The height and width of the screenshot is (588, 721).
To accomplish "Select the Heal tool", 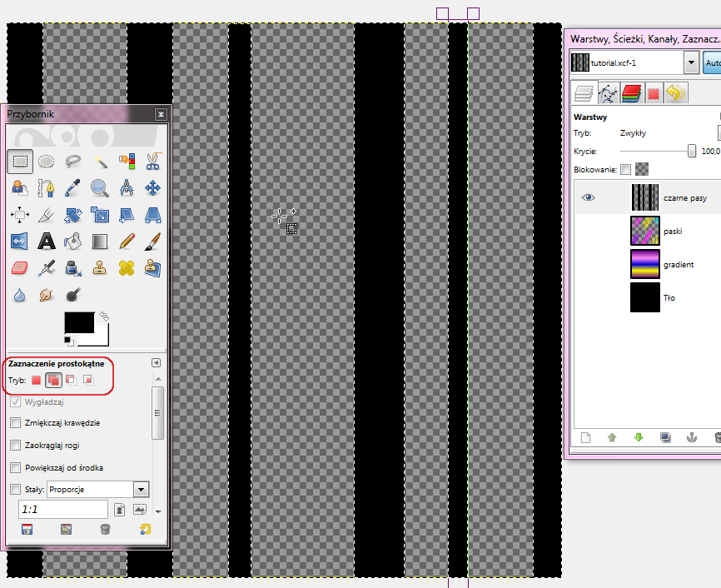I will point(126,268).
